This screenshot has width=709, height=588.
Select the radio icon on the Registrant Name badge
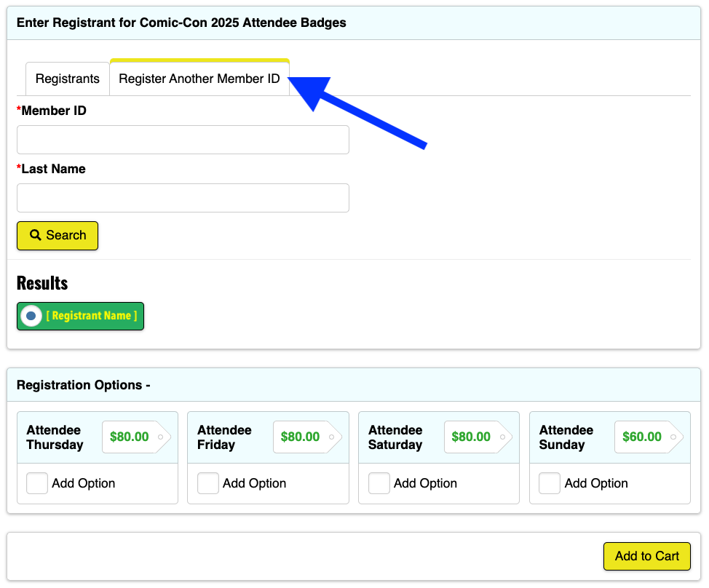point(31,316)
